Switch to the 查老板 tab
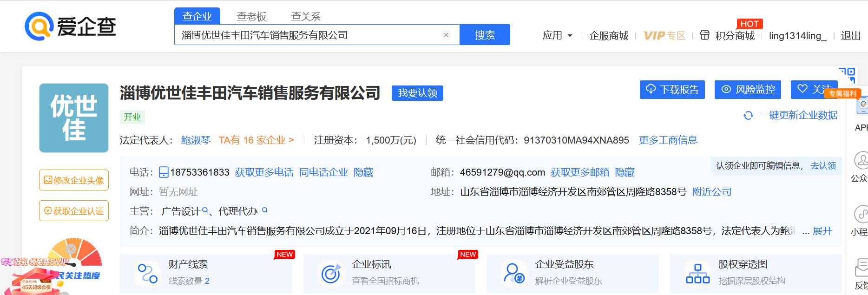 (251, 16)
